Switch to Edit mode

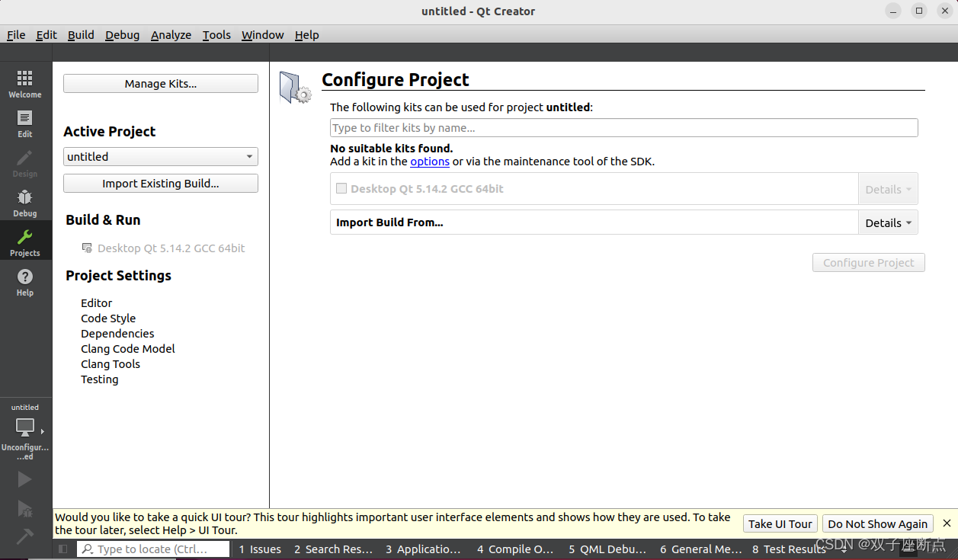coord(25,123)
